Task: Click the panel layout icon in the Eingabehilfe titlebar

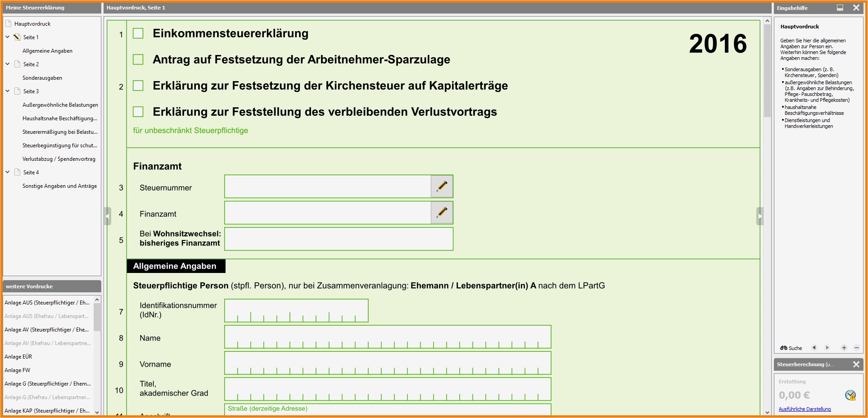Action: (840, 7)
